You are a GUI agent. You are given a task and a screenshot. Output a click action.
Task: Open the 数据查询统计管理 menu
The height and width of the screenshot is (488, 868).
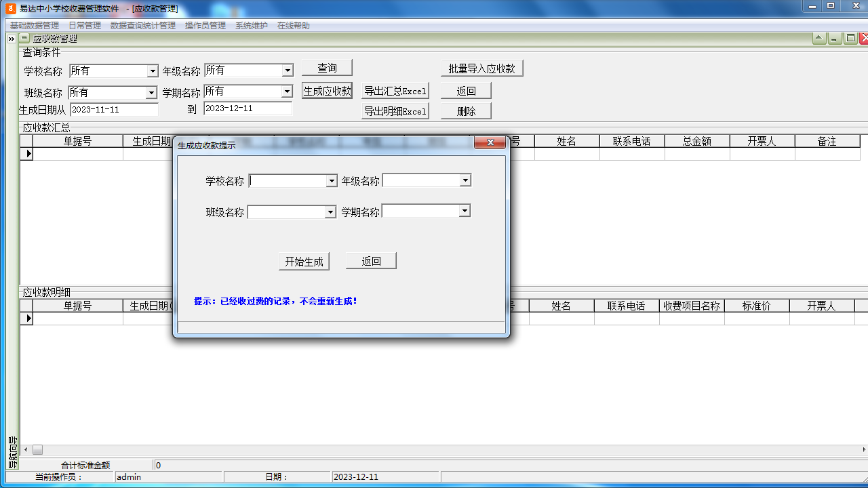(x=142, y=26)
